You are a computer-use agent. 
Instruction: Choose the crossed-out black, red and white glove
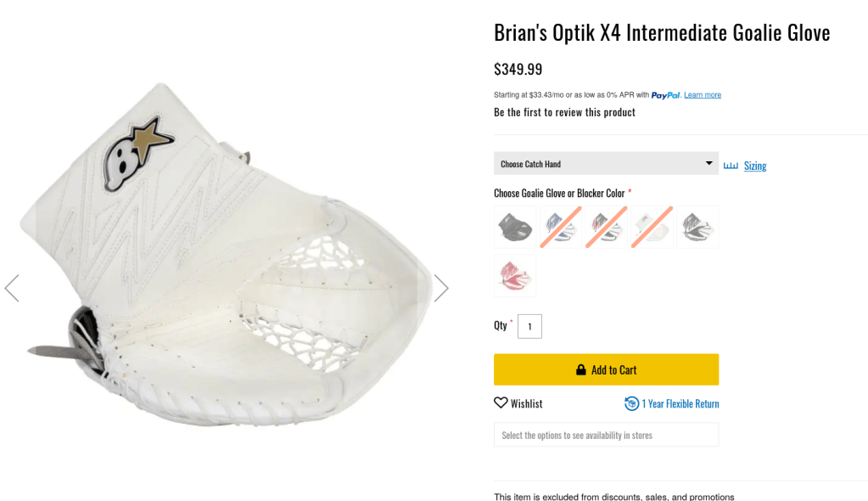[x=606, y=227]
